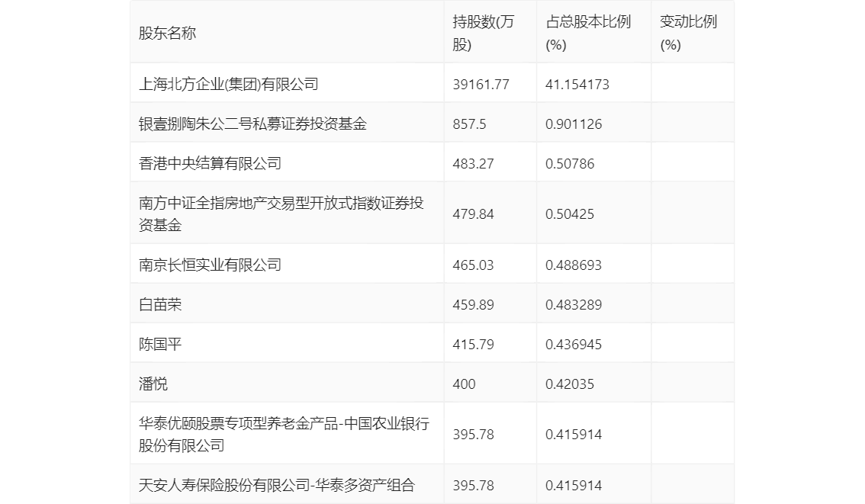The width and height of the screenshot is (865, 504).
Task: Select shareholder 陈国平
Action: pyautogui.click(x=160, y=344)
